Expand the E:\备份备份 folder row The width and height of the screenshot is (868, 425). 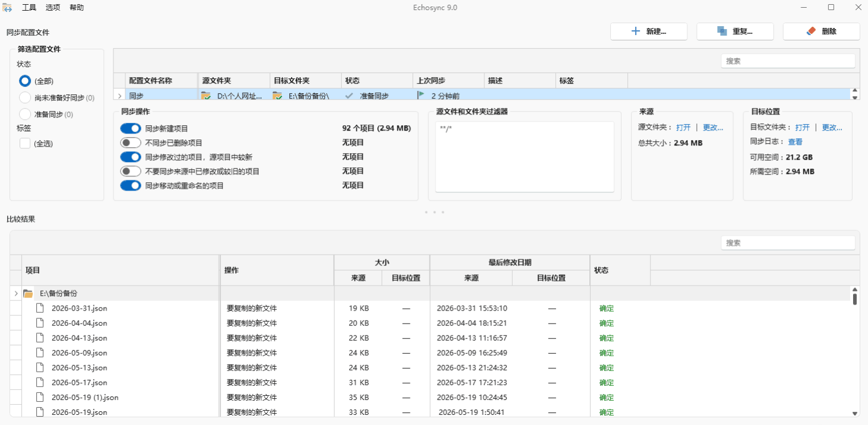click(x=16, y=293)
